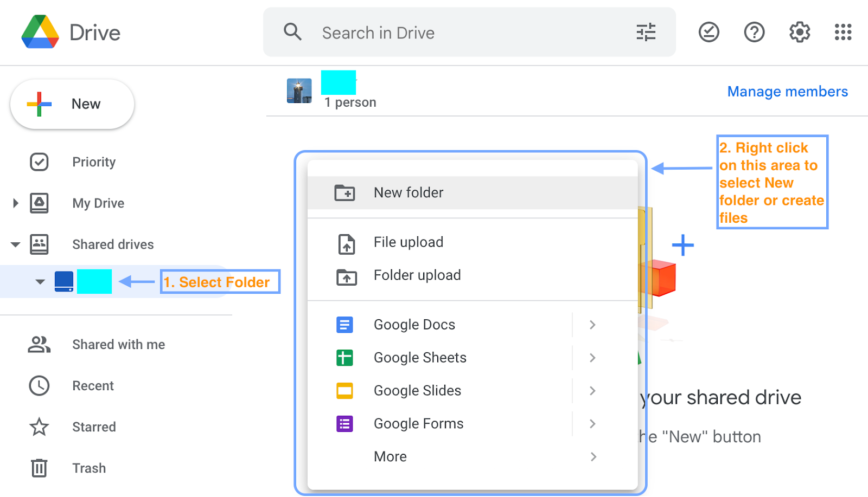Image resolution: width=868 pixels, height=497 pixels.
Task: Click the File upload icon
Action: [x=347, y=244]
